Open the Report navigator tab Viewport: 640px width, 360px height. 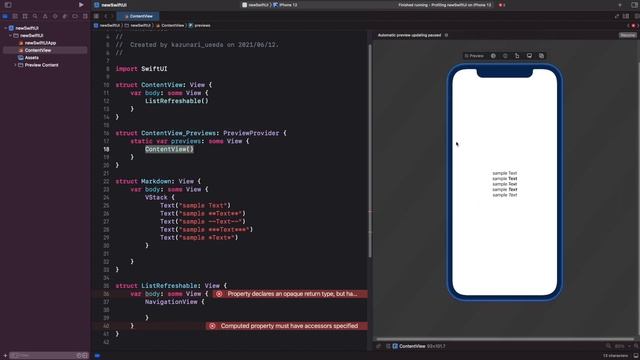pyautogui.click(x=85, y=16)
